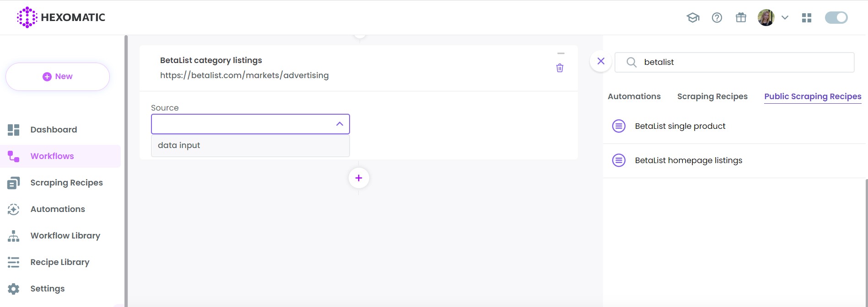Click the search magnifier icon in the panel
The width and height of the screenshot is (868, 307).
point(631,62)
